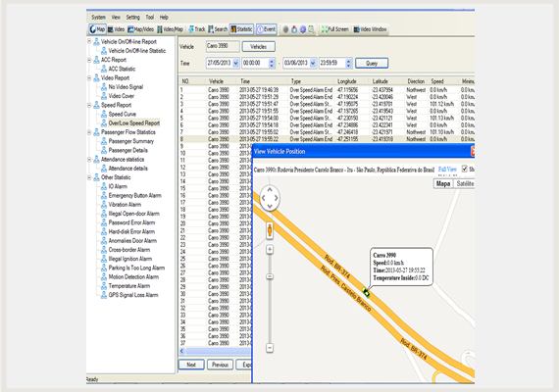Click the Vehicles button
559x392 pixels.
(x=259, y=47)
